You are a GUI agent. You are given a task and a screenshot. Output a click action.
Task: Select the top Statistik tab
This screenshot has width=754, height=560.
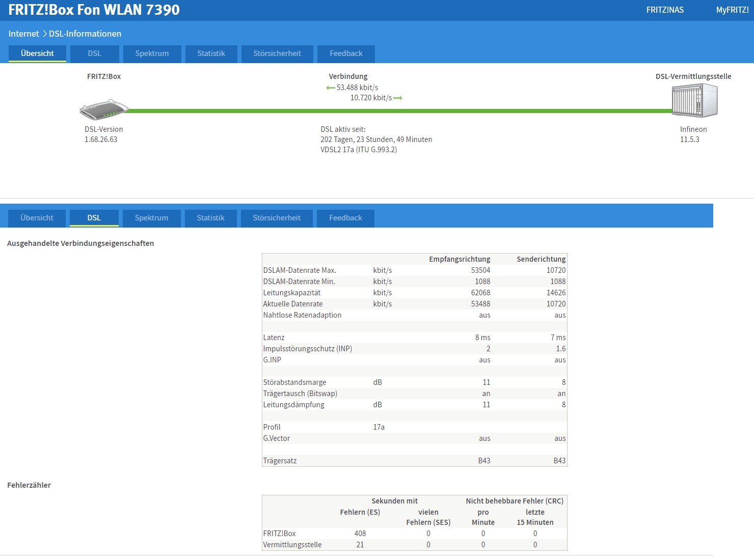(x=211, y=53)
